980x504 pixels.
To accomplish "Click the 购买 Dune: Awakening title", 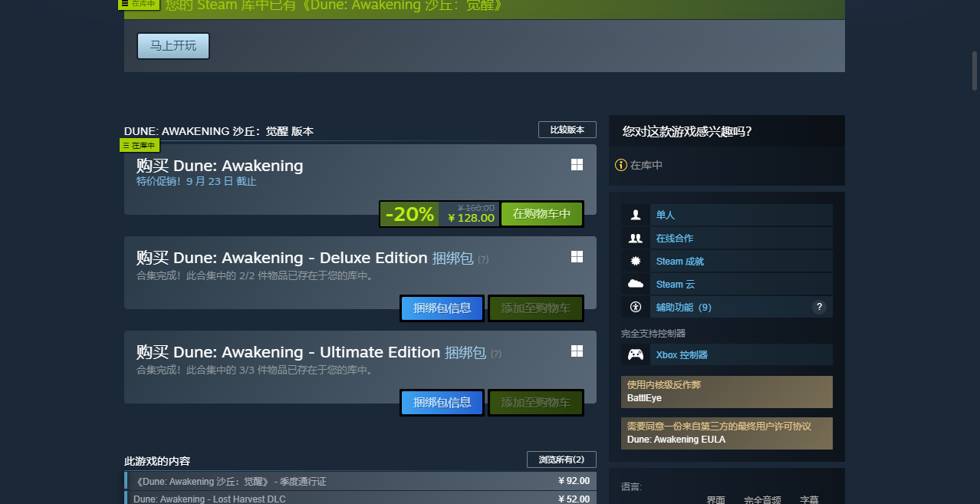I will 220,166.
